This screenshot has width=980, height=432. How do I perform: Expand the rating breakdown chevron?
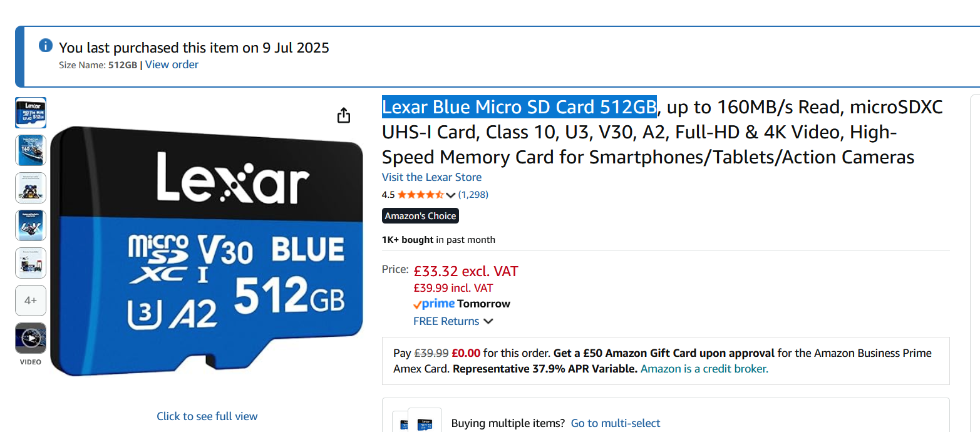coord(450,195)
